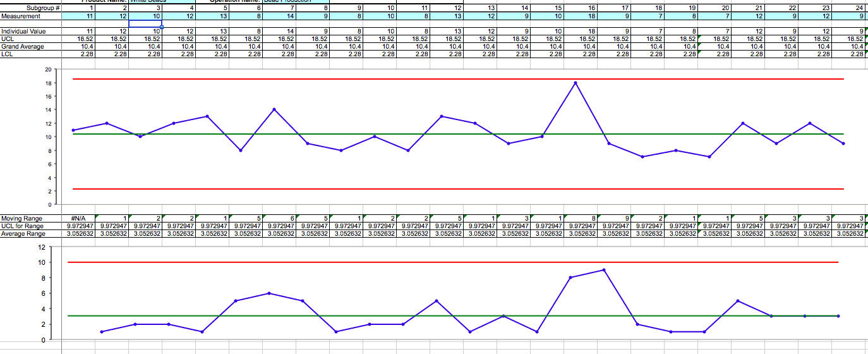Select the #N/A Moving Range cell
This screenshot has width=868, height=354.
pos(78,219)
